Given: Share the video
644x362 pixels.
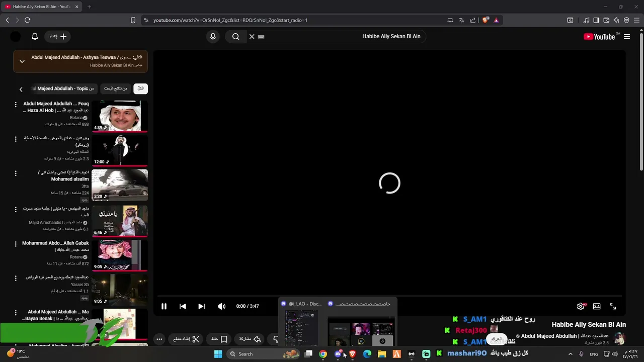Looking at the screenshot, I should pos(250,339).
